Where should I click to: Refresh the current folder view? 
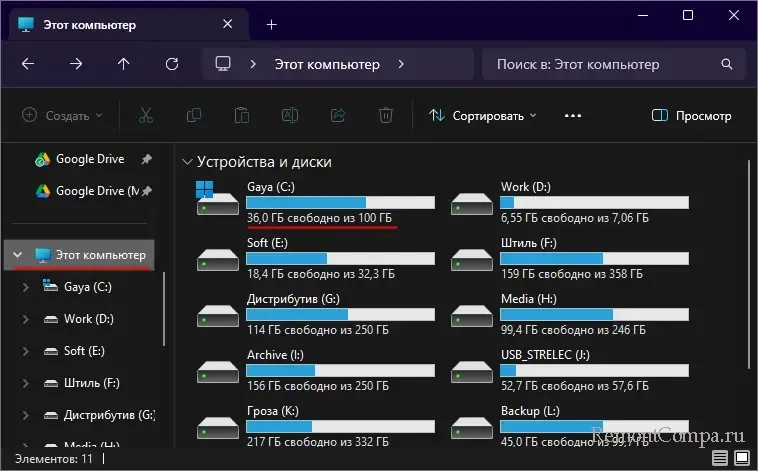[x=172, y=64]
